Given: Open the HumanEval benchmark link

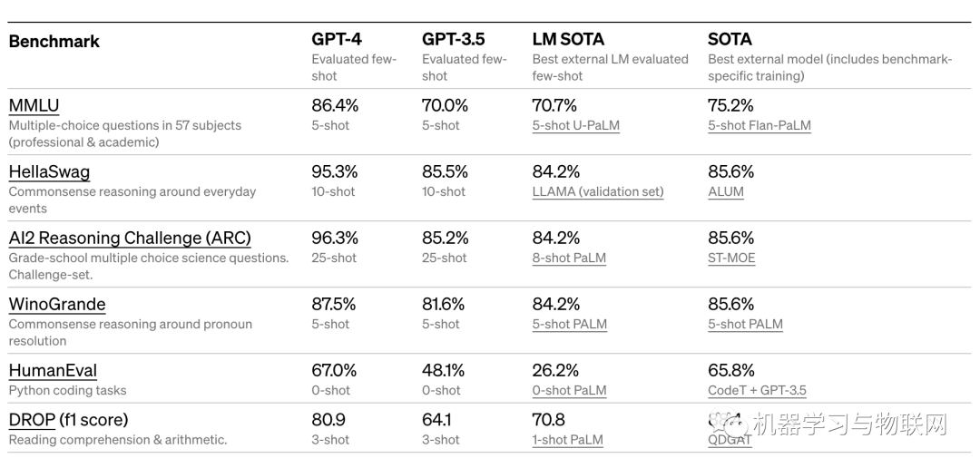Looking at the screenshot, I should [x=53, y=371].
